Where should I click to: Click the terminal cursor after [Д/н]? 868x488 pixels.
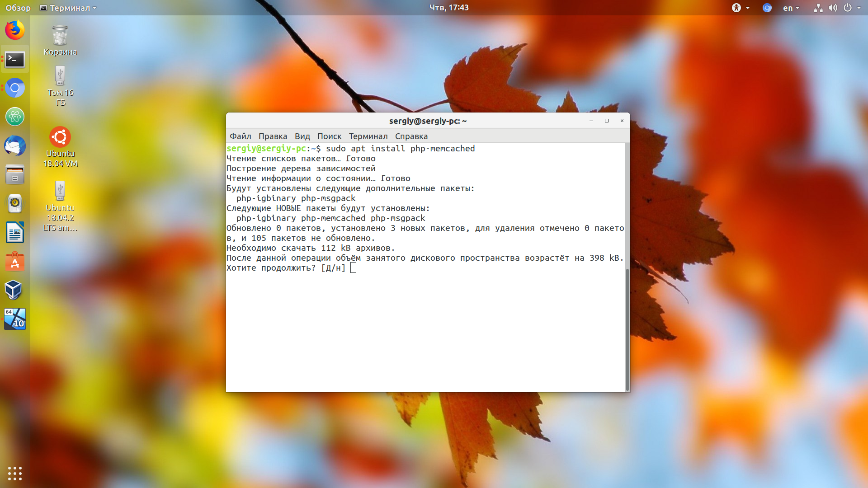point(354,268)
